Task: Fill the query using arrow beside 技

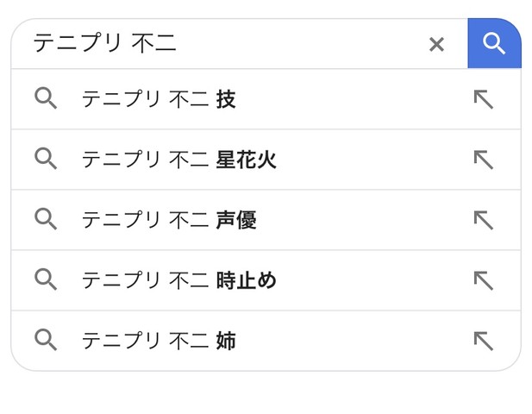Action: click(484, 99)
